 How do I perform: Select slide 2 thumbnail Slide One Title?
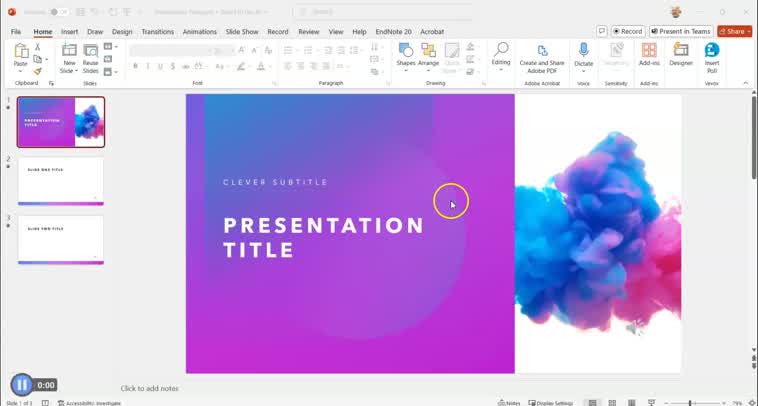[x=60, y=182]
